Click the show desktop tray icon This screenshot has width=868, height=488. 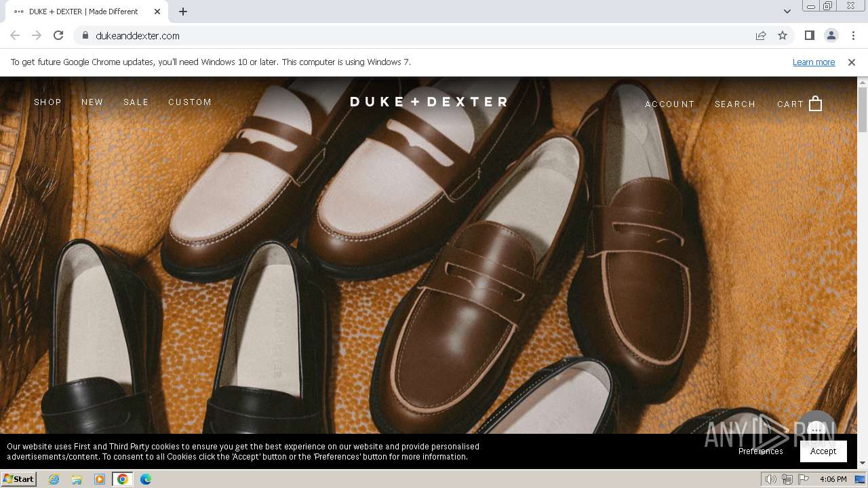(x=860, y=479)
